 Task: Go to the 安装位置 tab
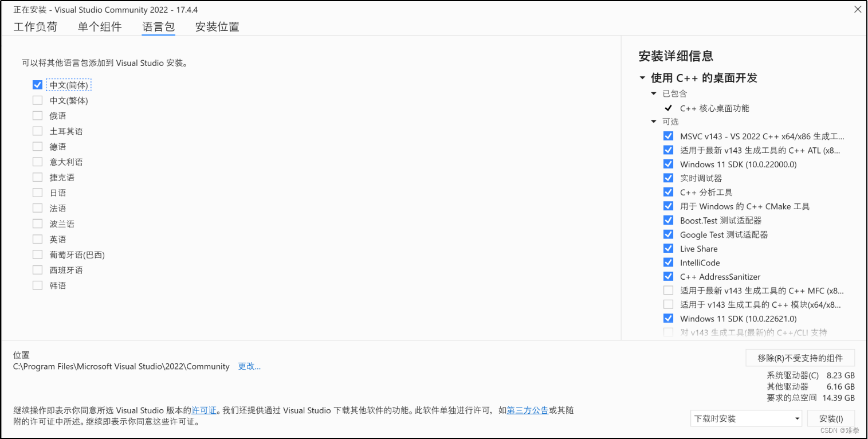pyautogui.click(x=217, y=27)
